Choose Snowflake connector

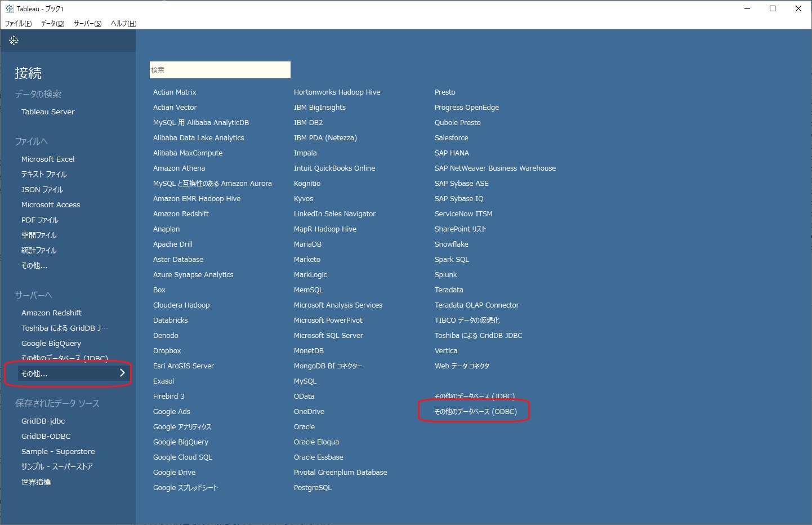452,244
